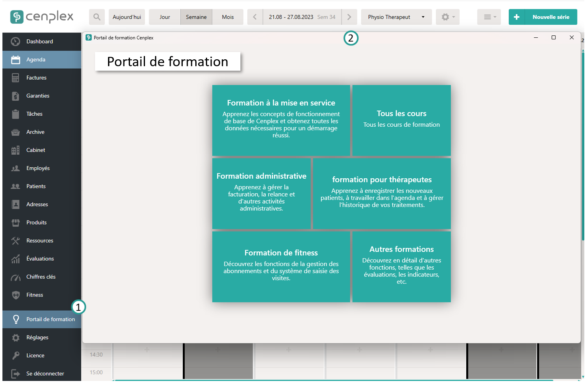588x385 pixels.
Task: Click the Archive box icon
Action: 15,132
